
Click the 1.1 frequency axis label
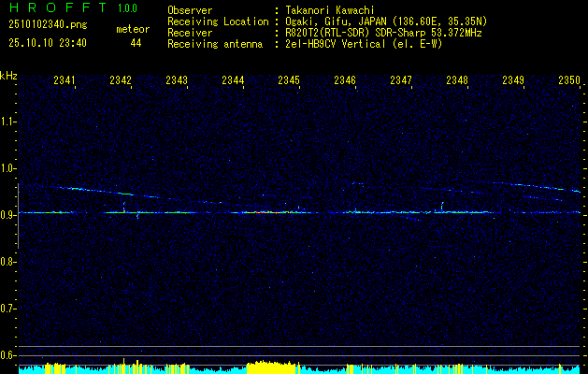[8, 122]
